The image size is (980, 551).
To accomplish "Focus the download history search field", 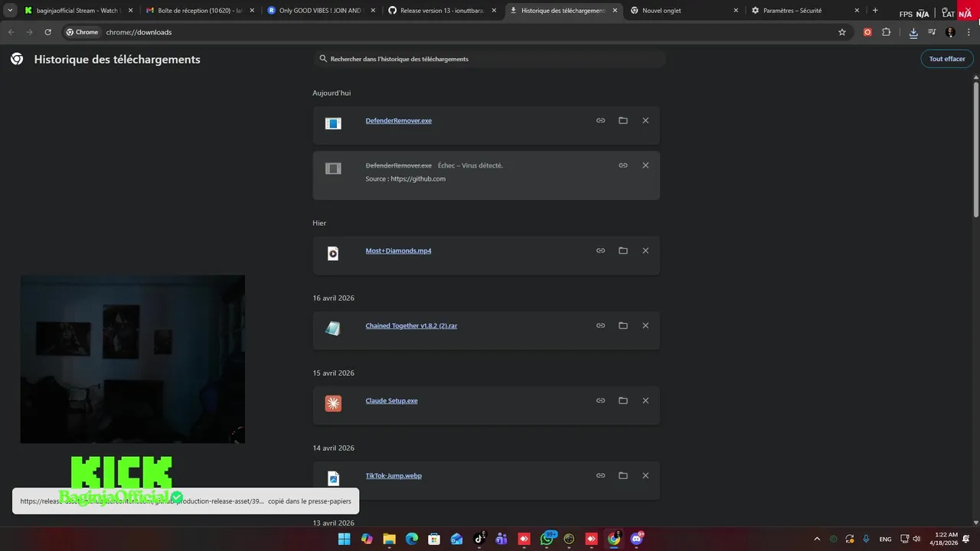I will pyautogui.click(x=488, y=59).
